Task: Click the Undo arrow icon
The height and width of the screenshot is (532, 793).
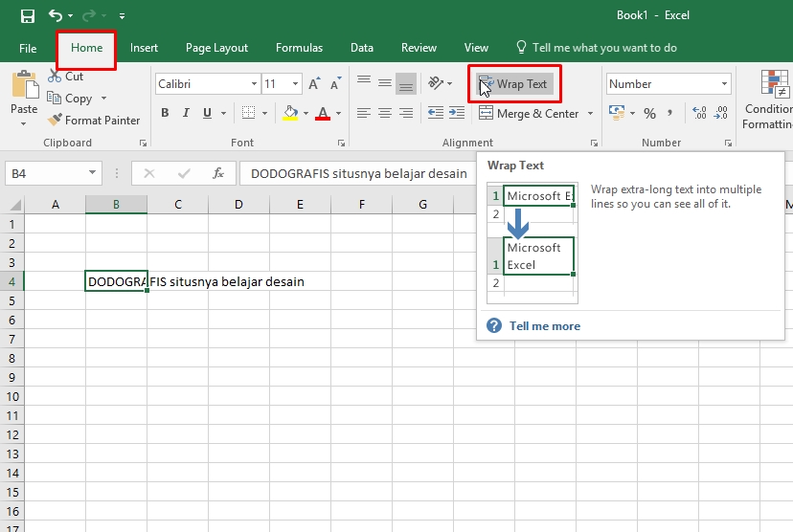Action: click(x=56, y=15)
